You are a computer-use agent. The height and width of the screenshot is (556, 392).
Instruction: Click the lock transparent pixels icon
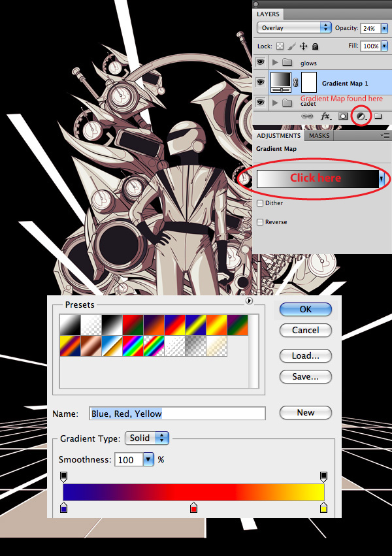pyautogui.click(x=280, y=46)
